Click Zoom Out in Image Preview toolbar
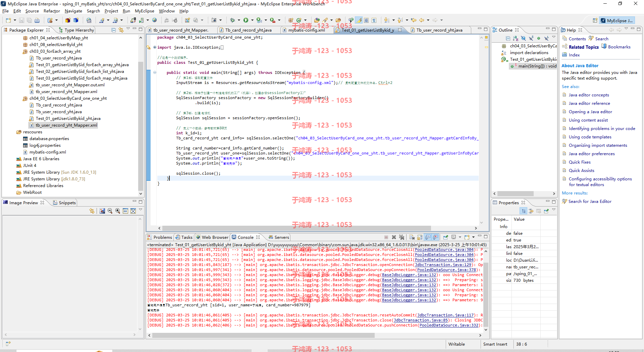Screen dimensions: 644x352 (110, 211)
